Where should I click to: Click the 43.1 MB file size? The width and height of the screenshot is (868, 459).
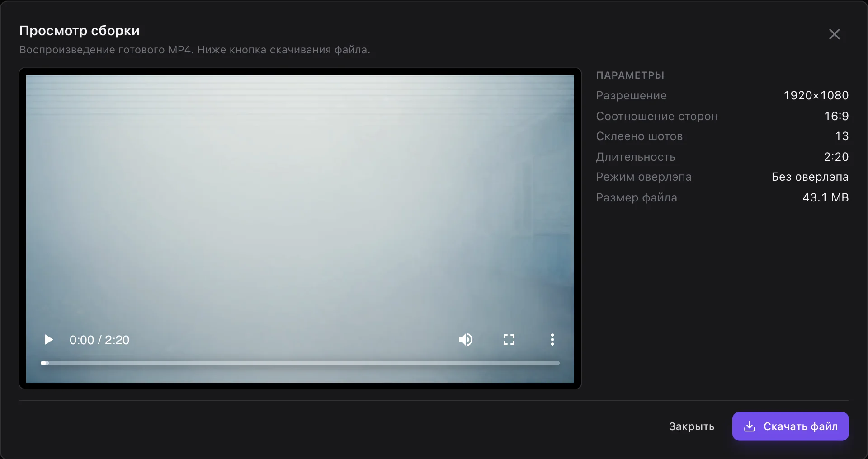(x=826, y=197)
